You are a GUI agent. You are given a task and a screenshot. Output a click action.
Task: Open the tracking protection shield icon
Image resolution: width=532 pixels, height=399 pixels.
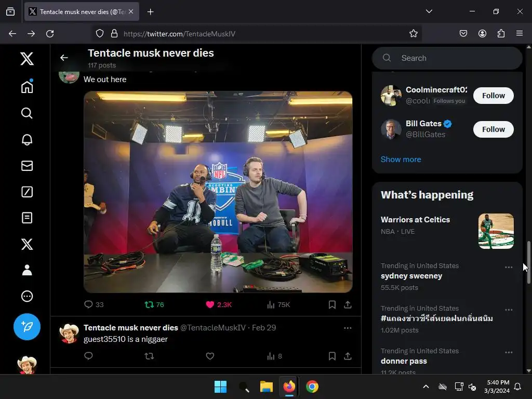(99, 34)
